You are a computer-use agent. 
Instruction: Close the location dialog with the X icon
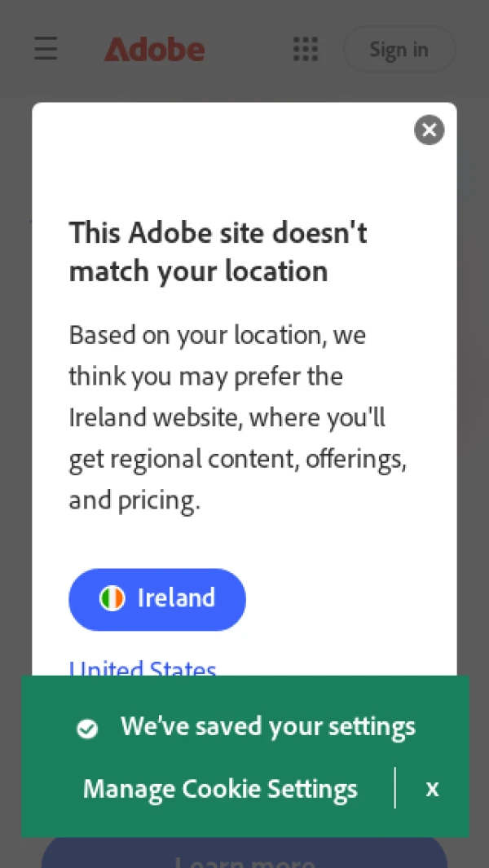tap(430, 130)
